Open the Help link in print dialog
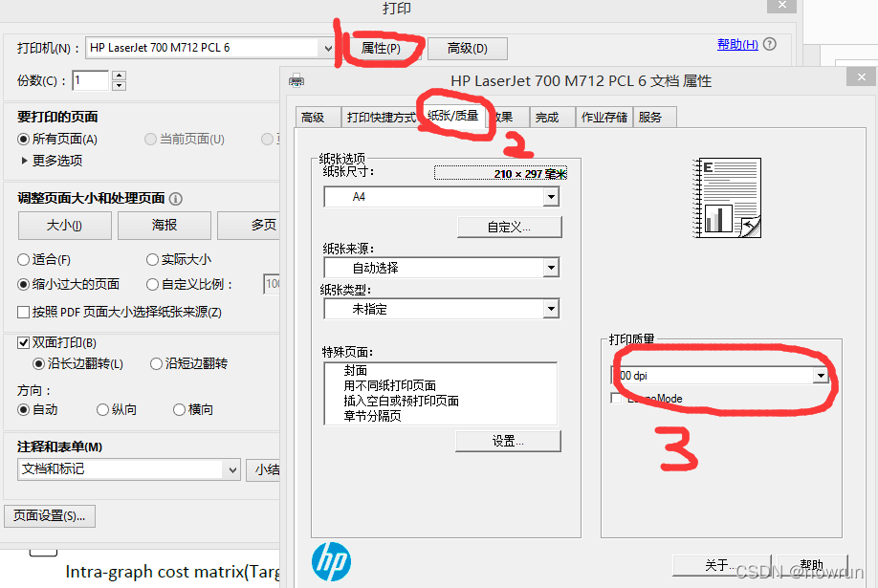Viewport: 878px width, 588px height. (x=737, y=44)
